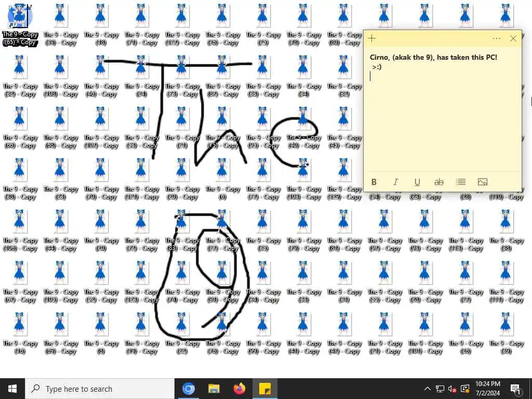532x399 pixels.
Task: Show hidden system tray icons
Action: pyautogui.click(x=428, y=389)
